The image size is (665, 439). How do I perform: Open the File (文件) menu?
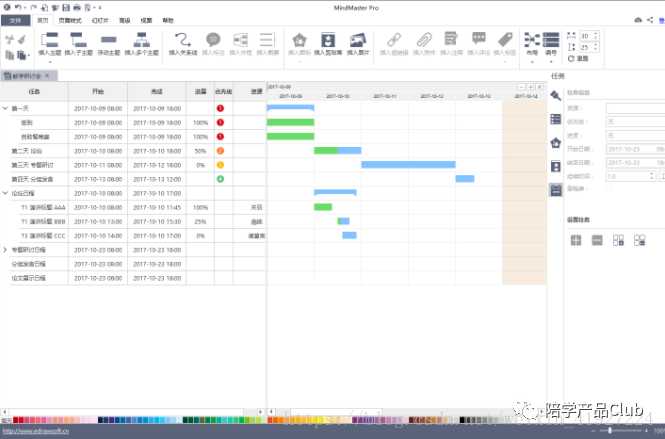click(x=15, y=20)
